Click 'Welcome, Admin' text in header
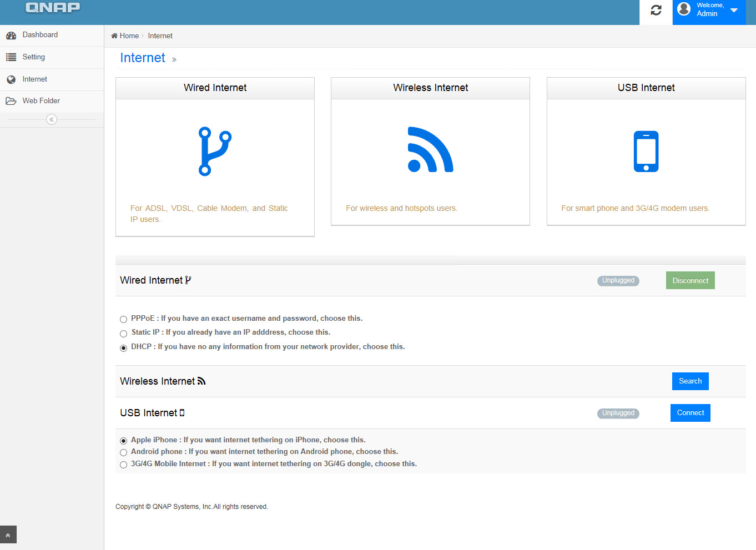 point(710,9)
